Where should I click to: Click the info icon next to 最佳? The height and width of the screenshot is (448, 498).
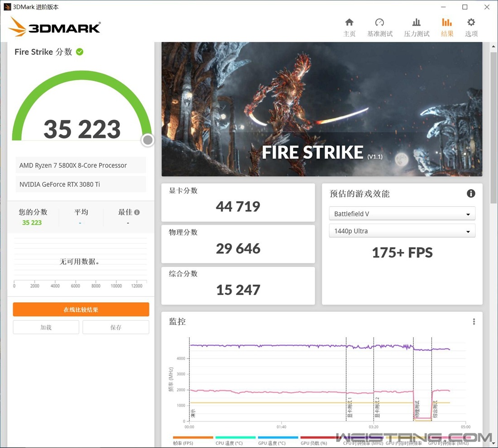click(x=137, y=212)
